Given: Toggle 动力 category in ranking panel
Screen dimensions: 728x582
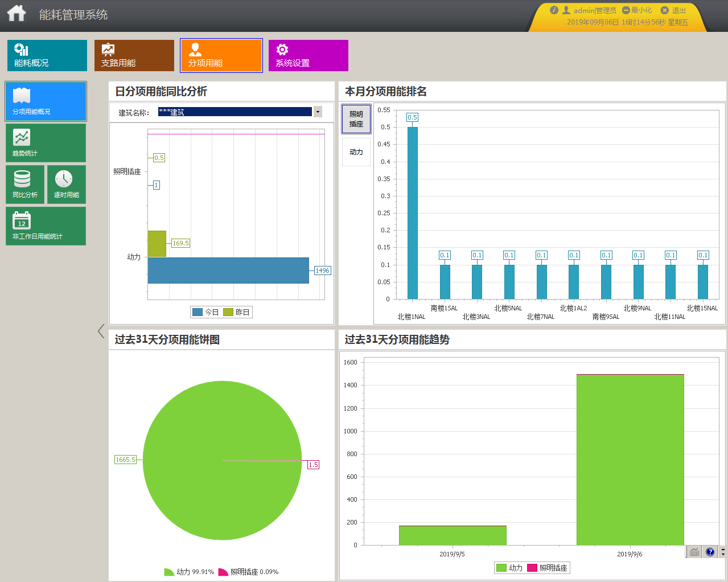Looking at the screenshot, I should 356,152.
